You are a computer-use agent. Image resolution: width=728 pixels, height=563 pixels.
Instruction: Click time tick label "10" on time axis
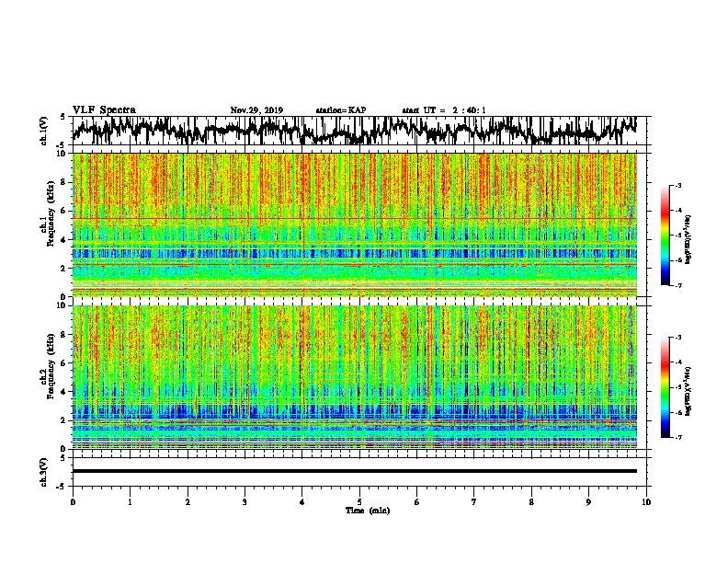tap(646, 502)
